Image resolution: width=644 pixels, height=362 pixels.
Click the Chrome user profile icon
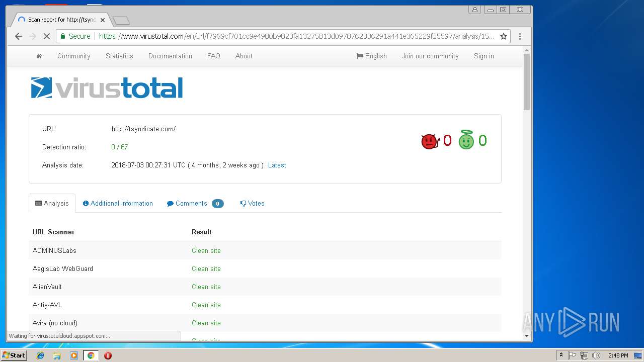(474, 10)
